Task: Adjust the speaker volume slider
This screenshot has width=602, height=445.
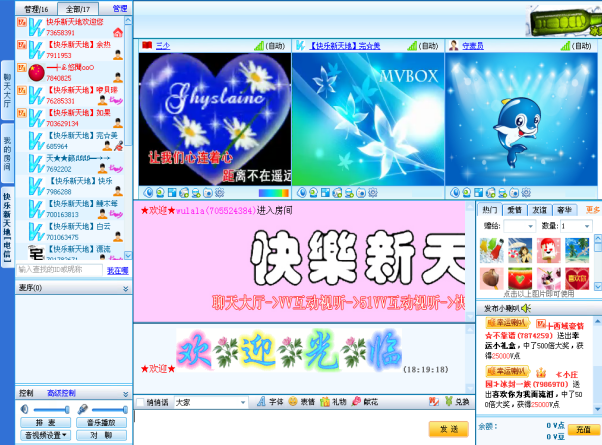Action: pos(51,410)
